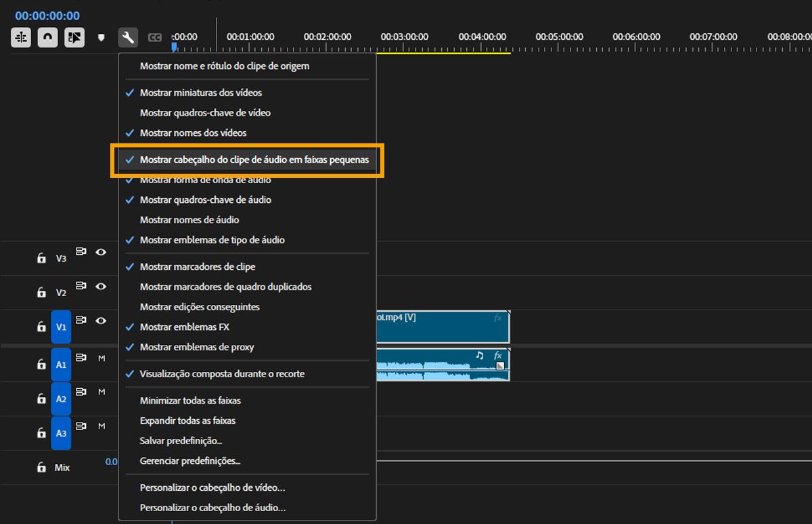812x524 pixels.
Task: Choose Salvar predefinição...
Action: pyautogui.click(x=247, y=441)
